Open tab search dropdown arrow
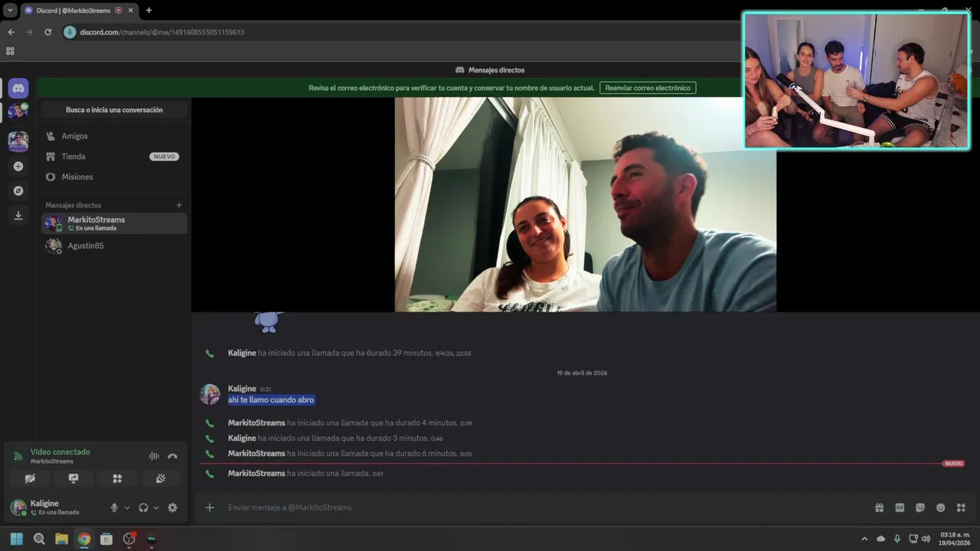980x551 pixels. pos(11,11)
